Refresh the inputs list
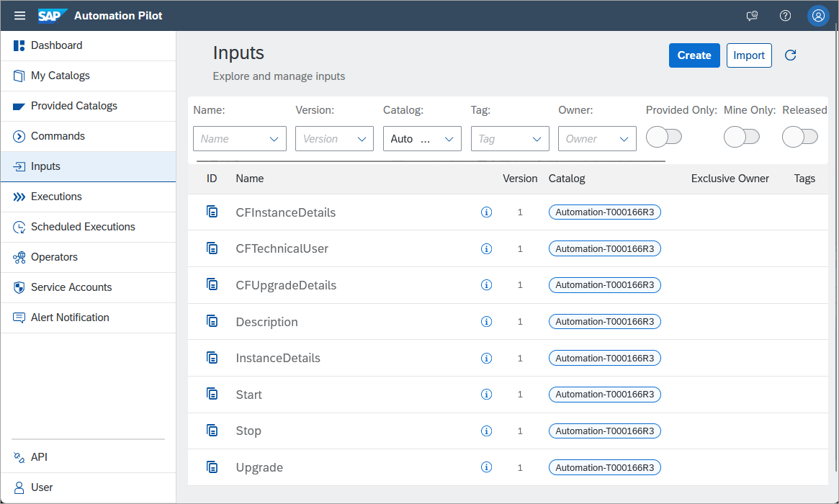 [x=790, y=55]
